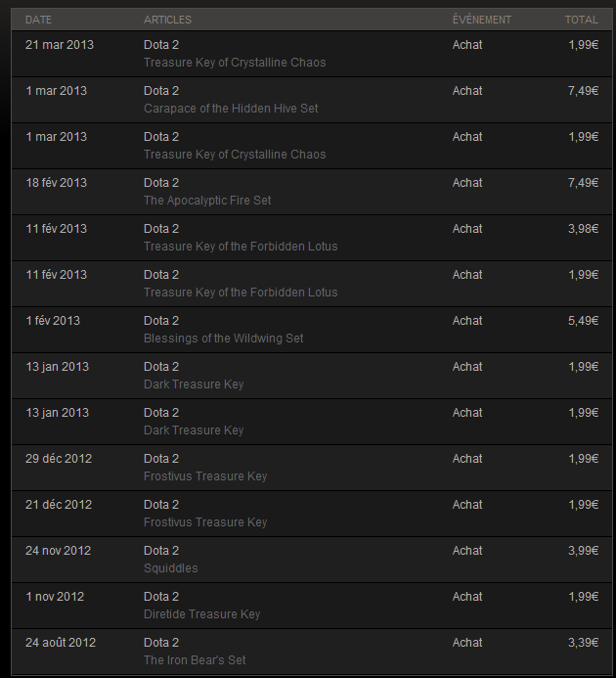The image size is (616, 678).
Task: Select the 21 déc 2012 Frostivus Treasure Key row
Action: point(311,514)
